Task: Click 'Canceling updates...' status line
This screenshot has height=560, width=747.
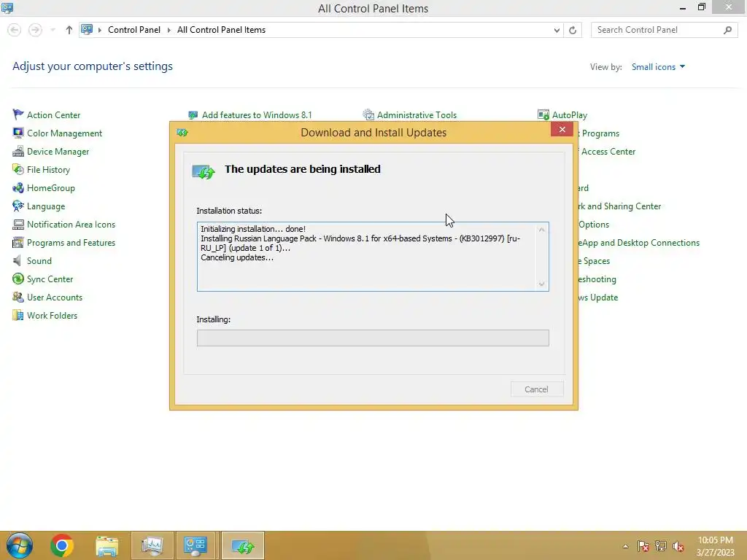Action: point(237,257)
